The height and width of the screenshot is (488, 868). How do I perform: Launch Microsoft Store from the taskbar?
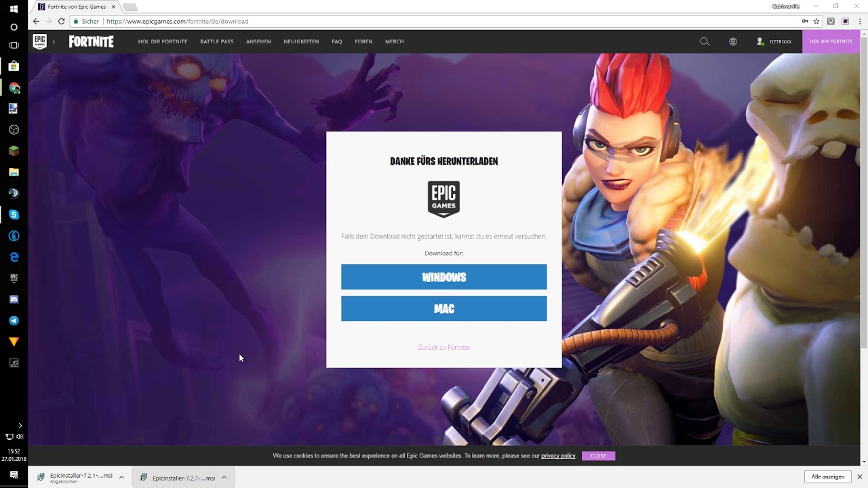[x=14, y=66]
